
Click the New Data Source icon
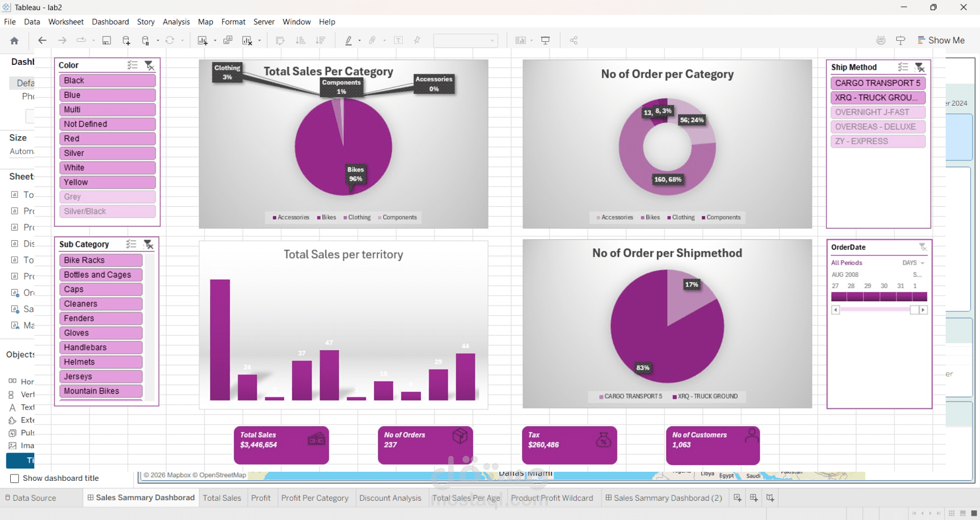coord(127,40)
